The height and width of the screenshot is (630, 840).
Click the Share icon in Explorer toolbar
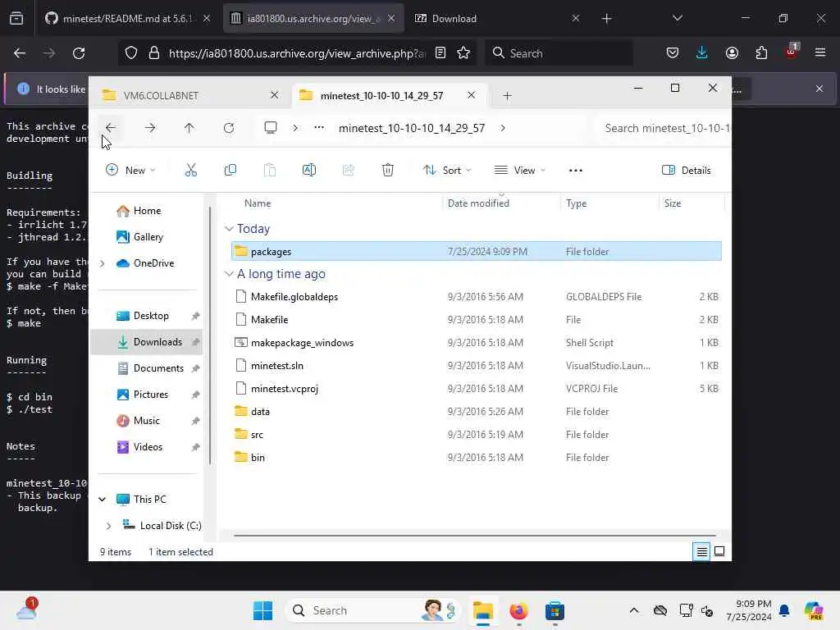pos(348,171)
